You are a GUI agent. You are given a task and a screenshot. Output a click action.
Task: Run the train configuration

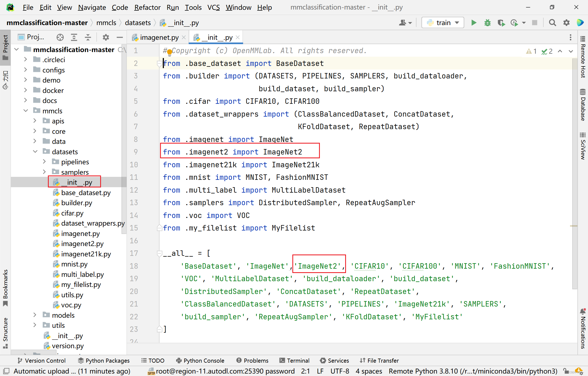[x=474, y=23]
